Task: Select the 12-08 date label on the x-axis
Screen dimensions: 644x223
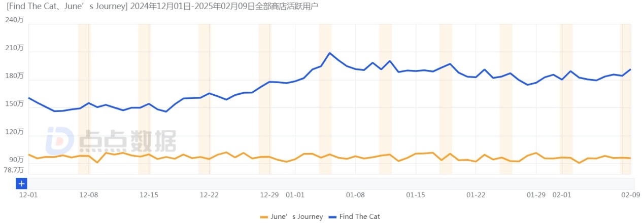Action: [88, 195]
